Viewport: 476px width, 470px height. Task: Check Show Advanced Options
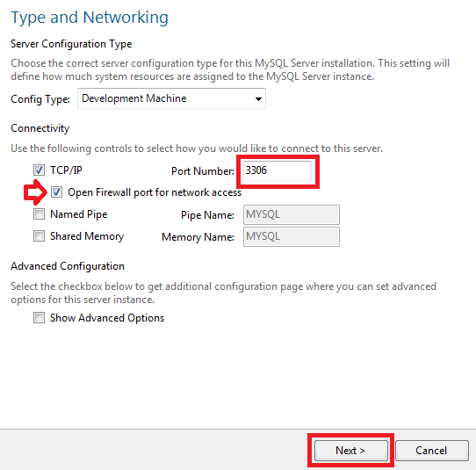point(39,318)
